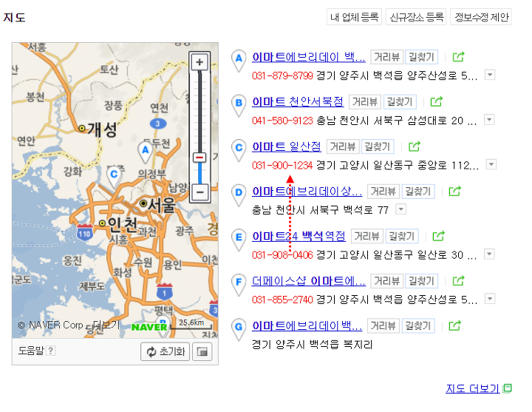Share 더페이스샵 result via share icon
Screen dimensions: 532x412
coord(458,281)
